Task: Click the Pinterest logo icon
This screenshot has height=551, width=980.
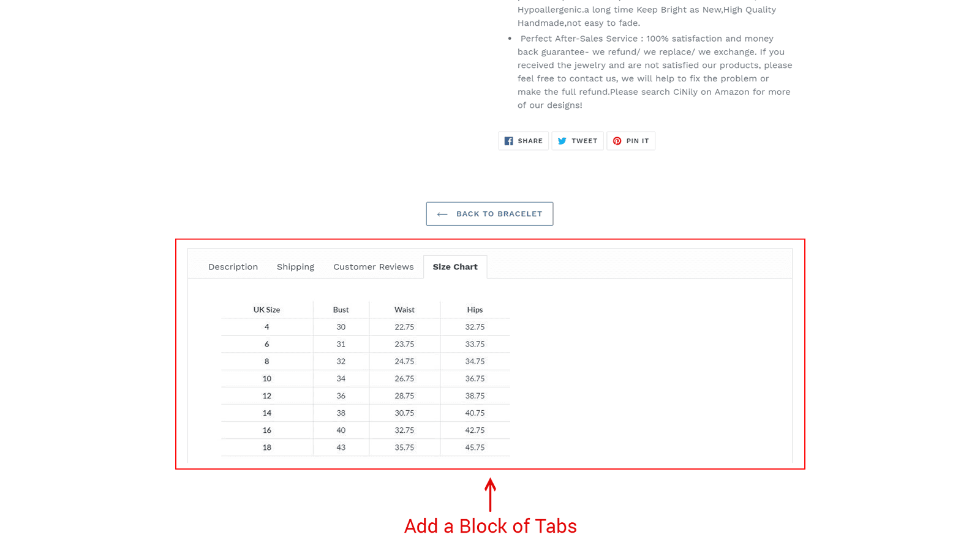Action: point(617,140)
